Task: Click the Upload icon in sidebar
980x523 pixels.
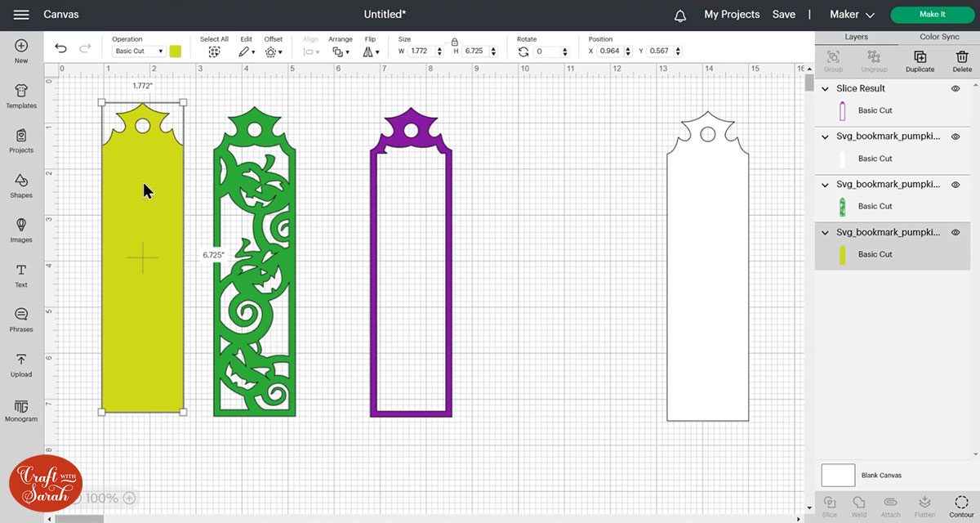Action: point(21,364)
